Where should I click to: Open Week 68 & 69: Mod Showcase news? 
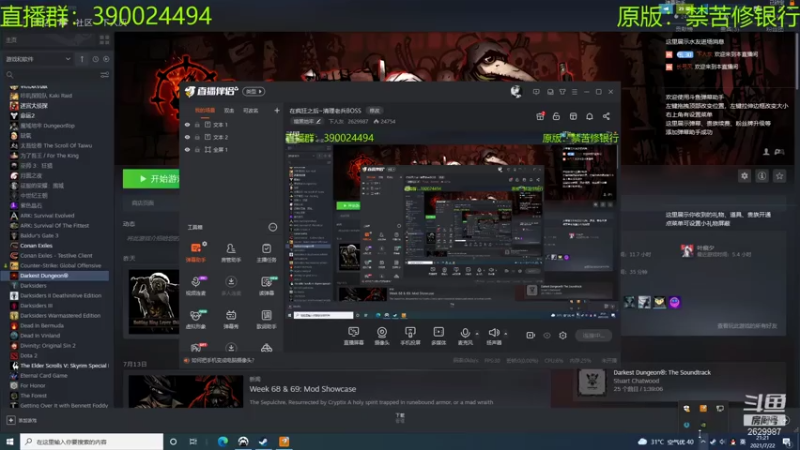pos(303,389)
